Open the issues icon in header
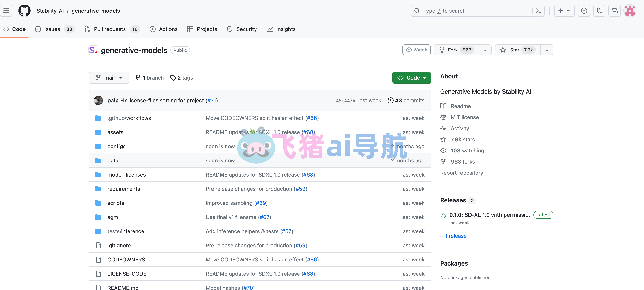644x290 pixels. coord(584,11)
